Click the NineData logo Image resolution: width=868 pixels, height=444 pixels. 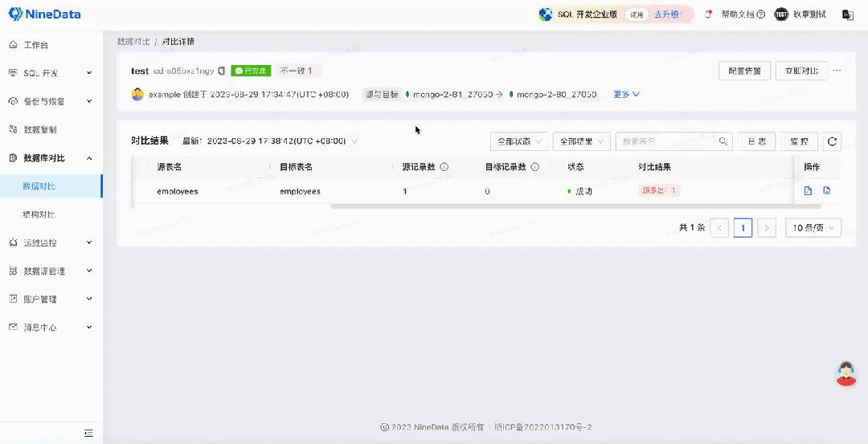[x=44, y=14]
